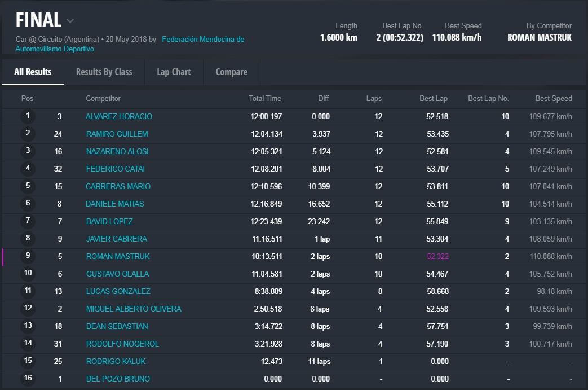Click the Best Lap column header
This screenshot has width=588, height=390.
pos(433,99)
